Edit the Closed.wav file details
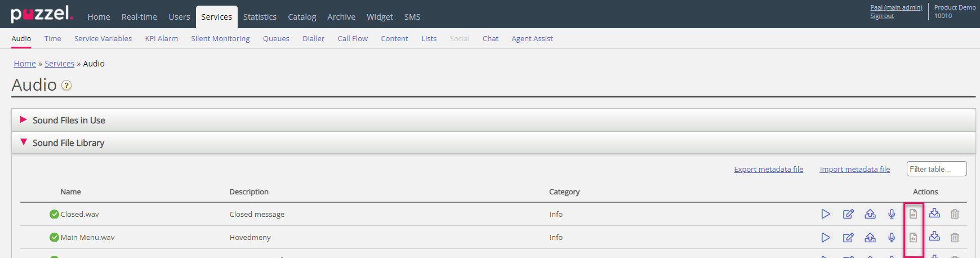The image size is (980, 258). [848, 214]
